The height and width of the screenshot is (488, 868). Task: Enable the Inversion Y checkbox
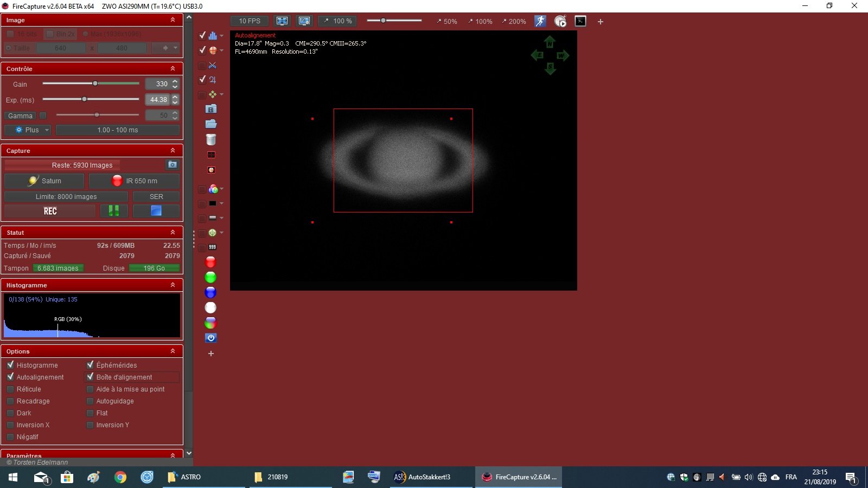click(90, 425)
